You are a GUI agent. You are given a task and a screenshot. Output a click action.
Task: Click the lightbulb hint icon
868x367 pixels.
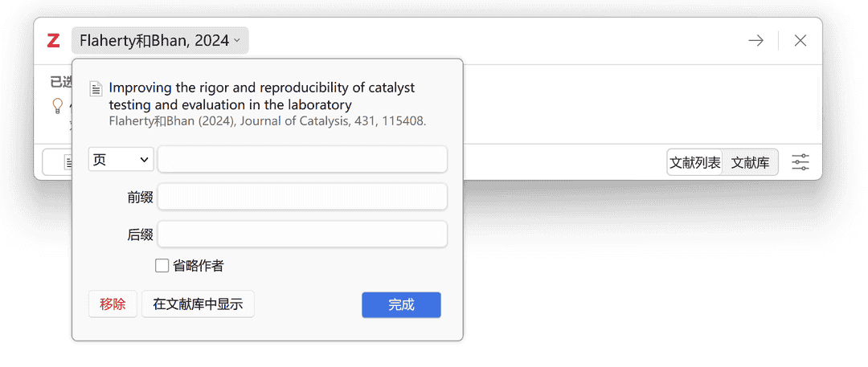pos(58,105)
